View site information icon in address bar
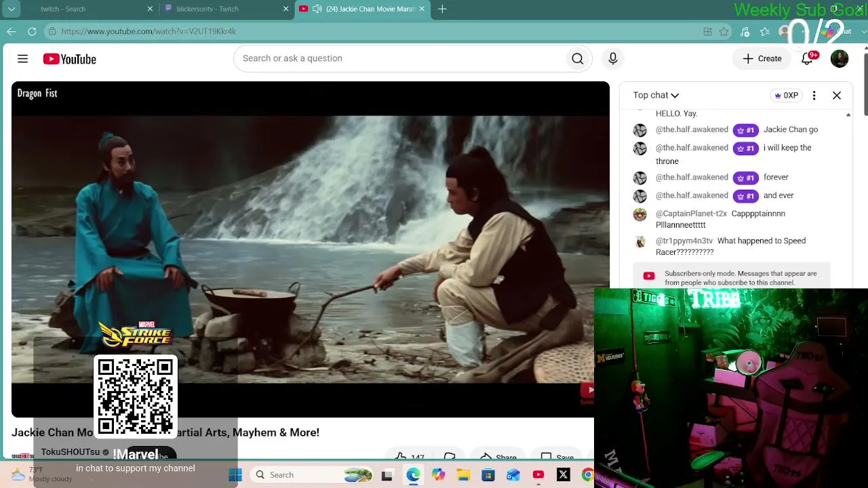Image resolution: width=868 pixels, height=488 pixels. coord(52,31)
